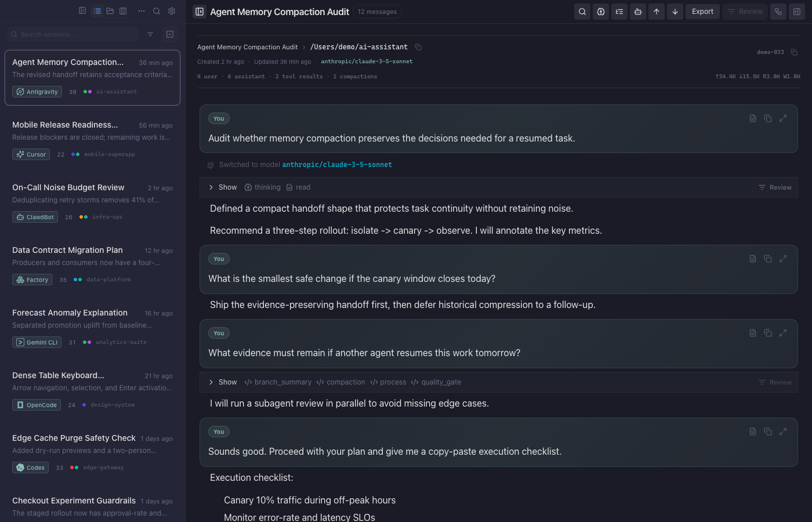Open the branch/graph view icon

coord(778,12)
